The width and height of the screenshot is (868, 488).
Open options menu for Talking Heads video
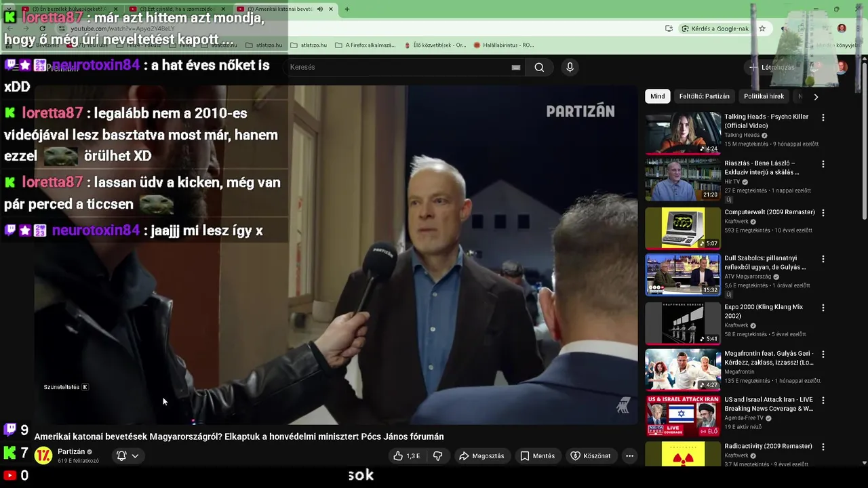823,117
